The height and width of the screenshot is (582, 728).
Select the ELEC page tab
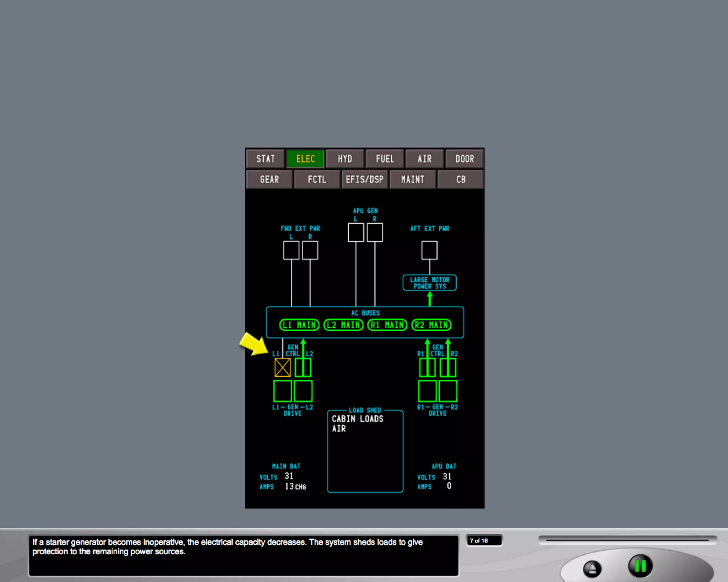(x=305, y=159)
